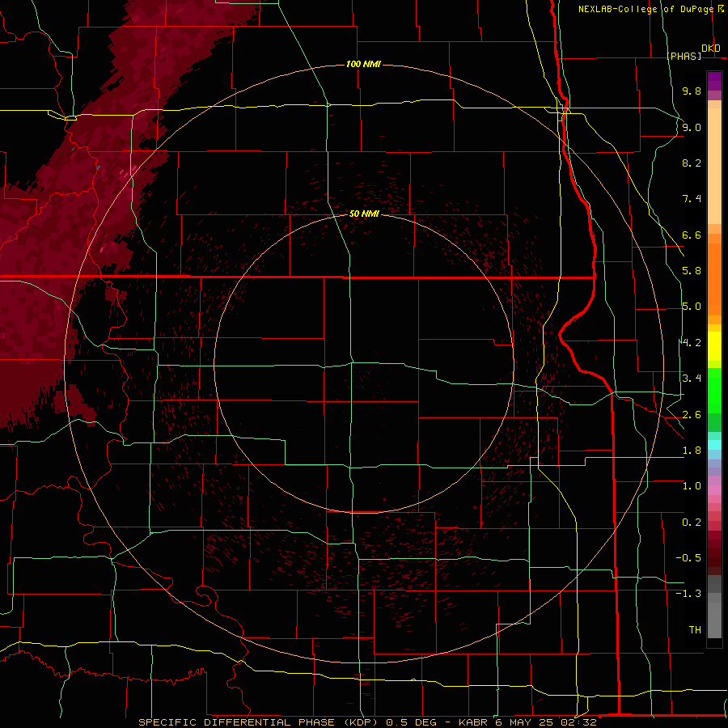Image resolution: width=728 pixels, height=728 pixels.
Task: Click the 6.6 legend value
Action: (692, 235)
